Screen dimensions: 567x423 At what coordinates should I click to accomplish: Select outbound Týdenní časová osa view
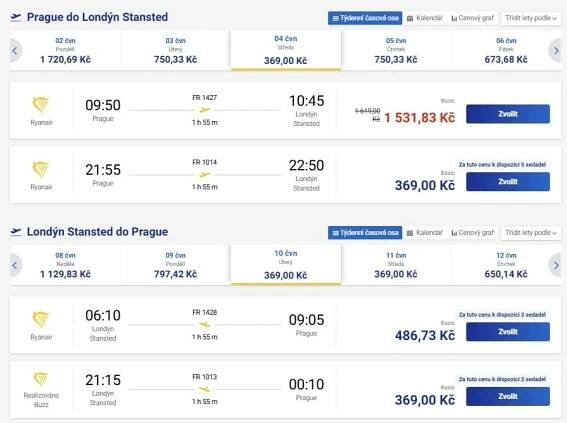pos(365,18)
